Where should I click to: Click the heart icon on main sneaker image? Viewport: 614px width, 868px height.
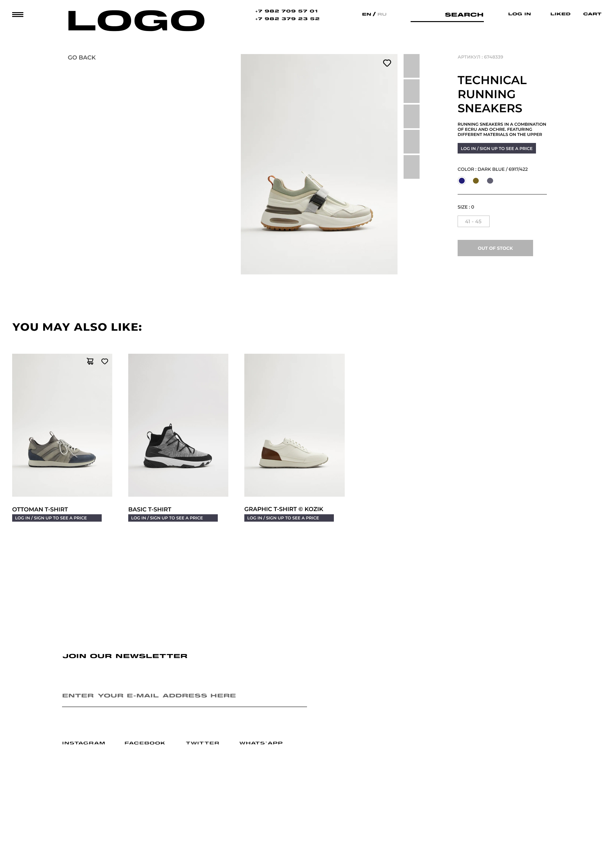click(x=387, y=63)
